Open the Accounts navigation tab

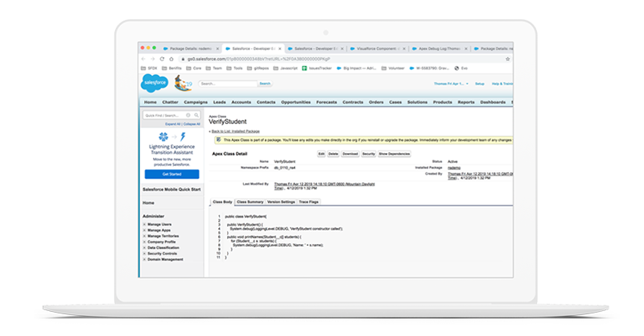[x=241, y=102]
